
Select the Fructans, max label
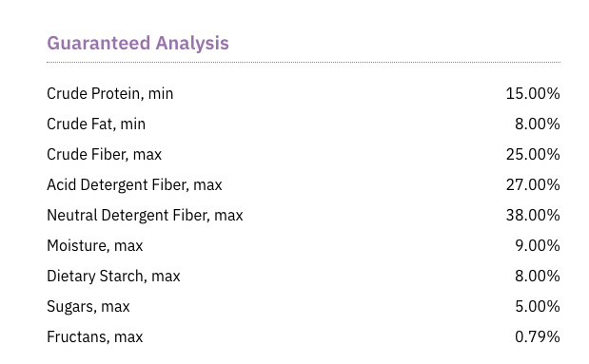pos(95,336)
